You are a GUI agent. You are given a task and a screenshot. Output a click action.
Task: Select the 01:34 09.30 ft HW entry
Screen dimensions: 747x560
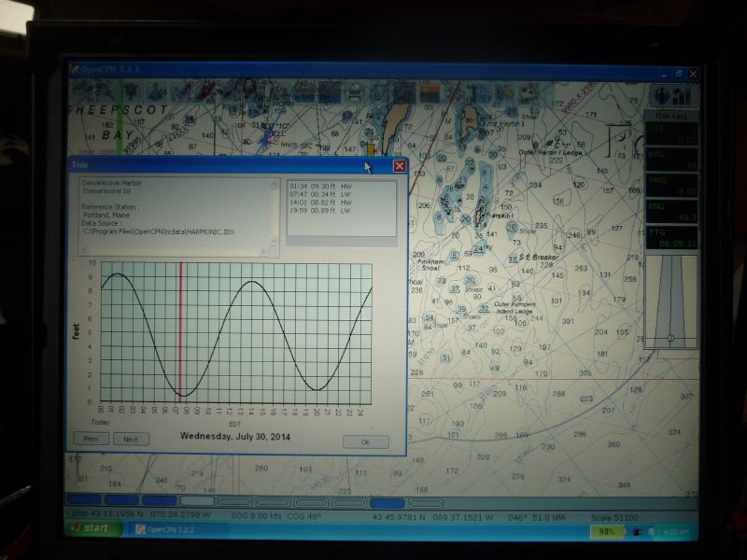pos(321,187)
